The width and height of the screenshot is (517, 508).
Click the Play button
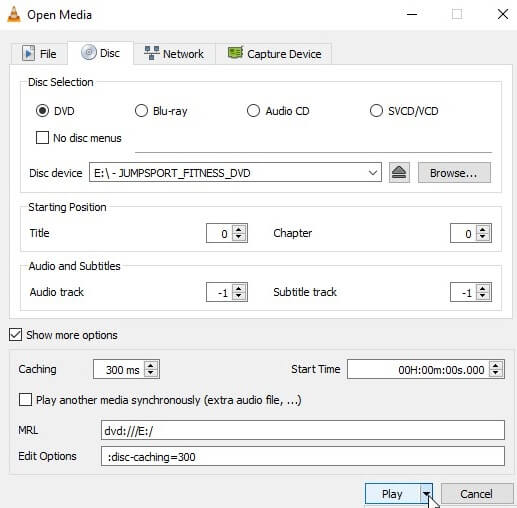click(x=393, y=494)
